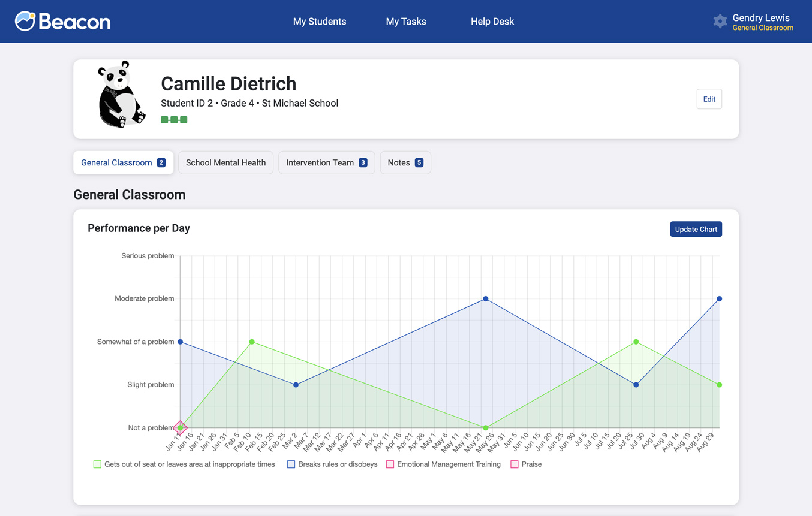Image resolution: width=812 pixels, height=516 pixels.
Task: Click blue data point at chart's right edge
Action: point(720,298)
